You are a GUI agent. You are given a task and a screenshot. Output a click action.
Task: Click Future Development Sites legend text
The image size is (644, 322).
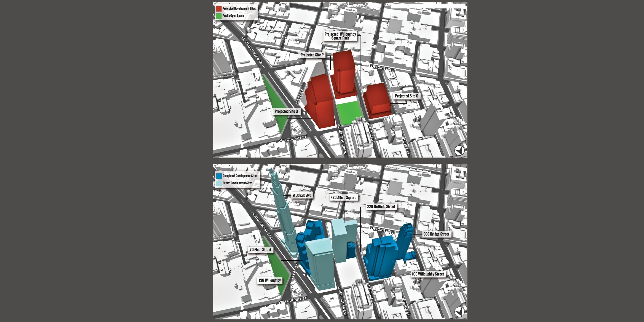238,183
